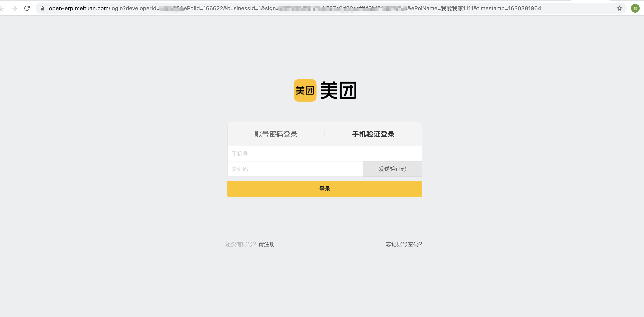
Task: Bookmark this page with the star icon
Action: click(x=619, y=8)
